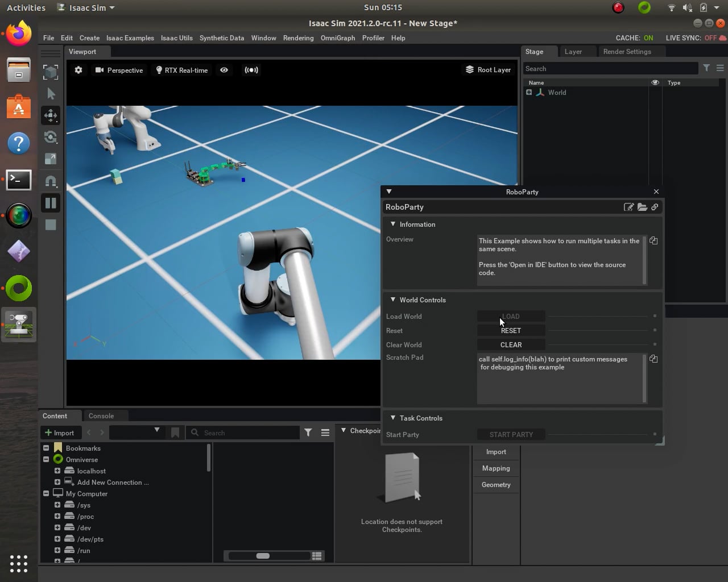Image resolution: width=728 pixels, height=582 pixels.
Task: Expand the localhost tree node
Action: (57, 471)
